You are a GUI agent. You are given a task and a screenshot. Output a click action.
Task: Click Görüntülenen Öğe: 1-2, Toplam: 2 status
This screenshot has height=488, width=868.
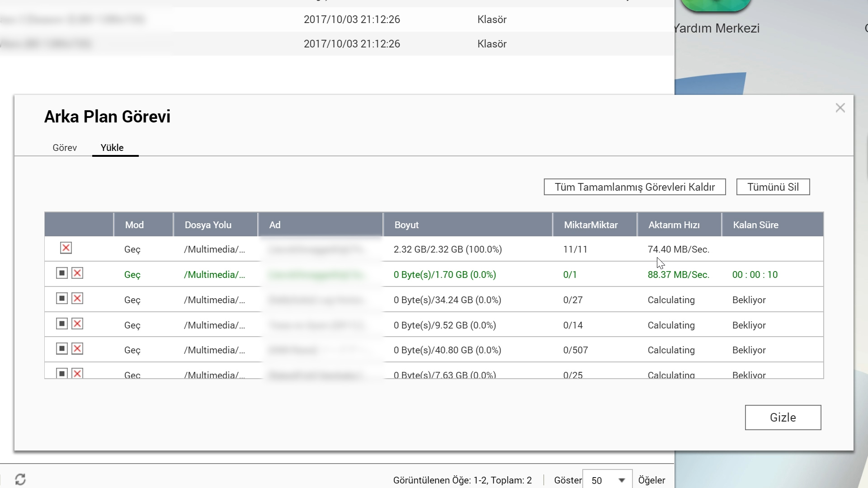pos(462,480)
